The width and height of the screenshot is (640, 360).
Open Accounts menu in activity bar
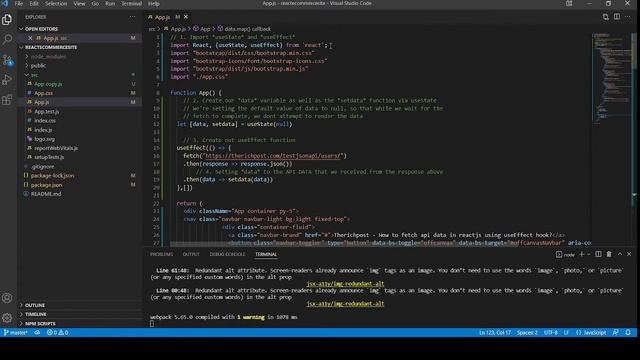click(7, 298)
